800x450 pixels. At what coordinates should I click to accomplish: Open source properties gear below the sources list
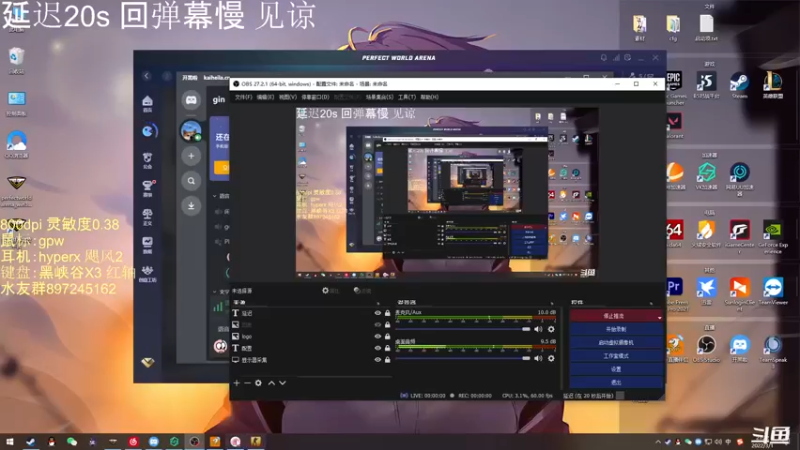coord(258,383)
